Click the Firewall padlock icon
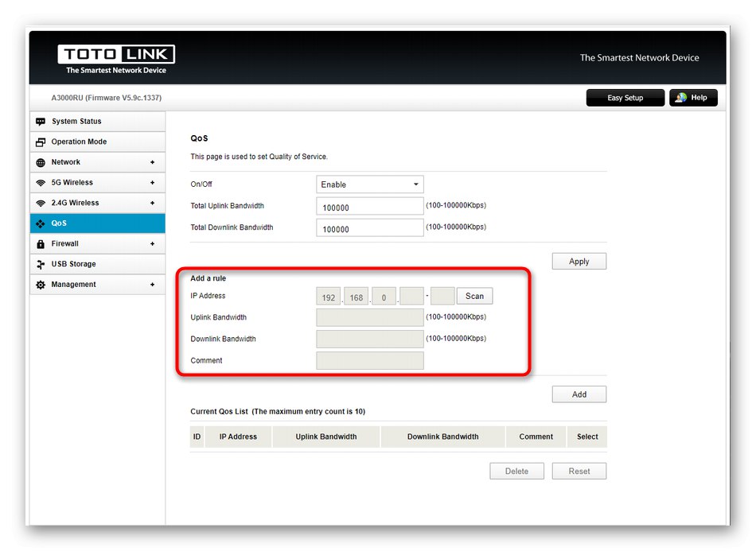The image size is (756, 551). click(41, 244)
